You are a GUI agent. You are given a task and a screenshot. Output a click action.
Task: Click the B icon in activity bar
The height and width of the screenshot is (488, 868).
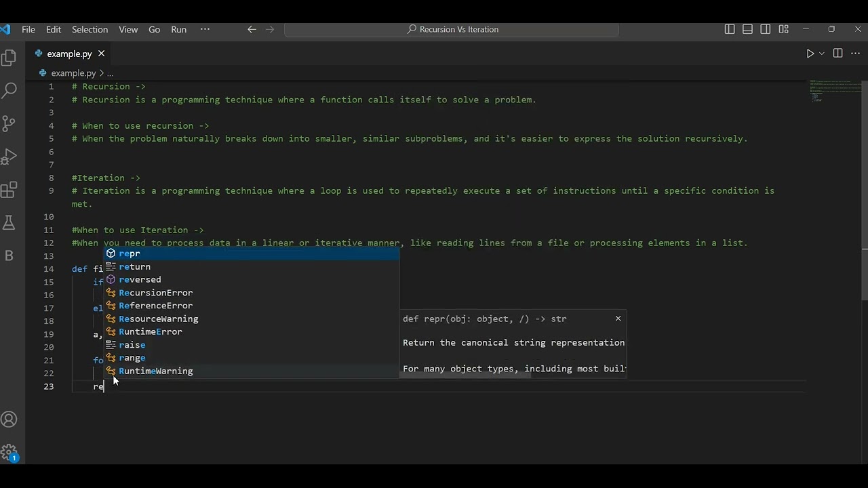pos(9,256)
